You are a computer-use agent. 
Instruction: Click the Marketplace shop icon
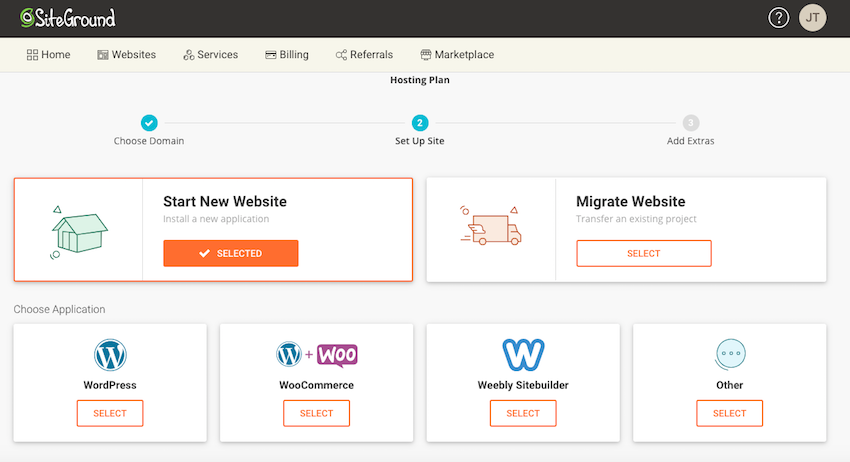tap(426, 55)
